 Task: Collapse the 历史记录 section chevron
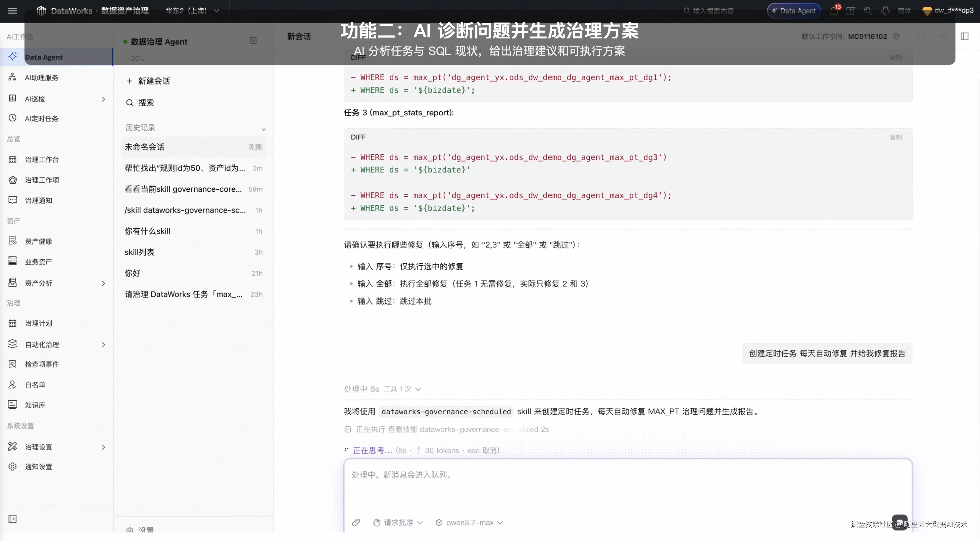click(x=264, y=129)
